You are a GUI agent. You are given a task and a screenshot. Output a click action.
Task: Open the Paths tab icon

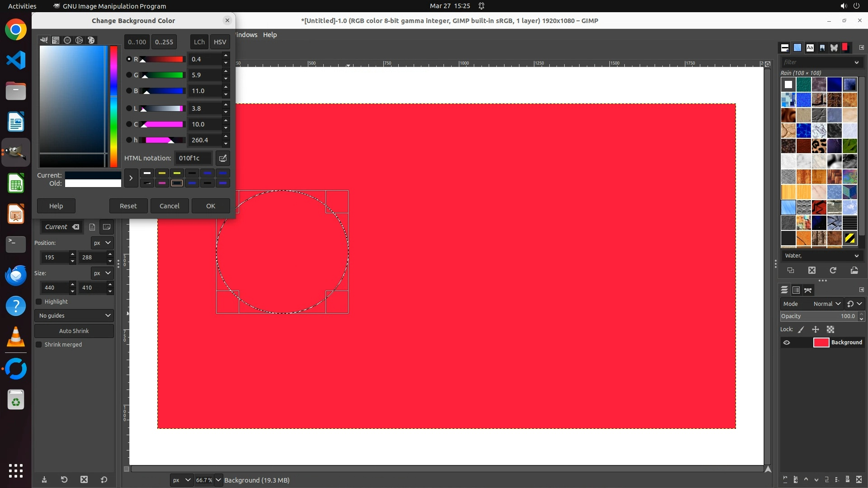(808, 290)
